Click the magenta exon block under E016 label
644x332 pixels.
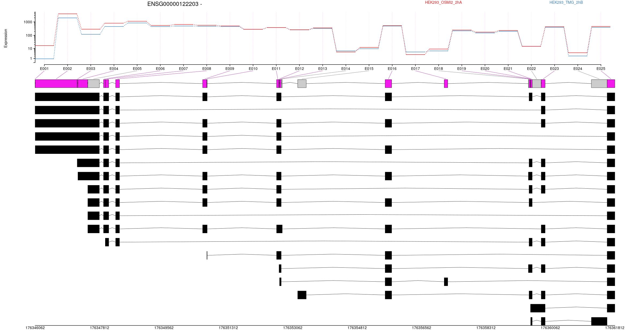388,84
